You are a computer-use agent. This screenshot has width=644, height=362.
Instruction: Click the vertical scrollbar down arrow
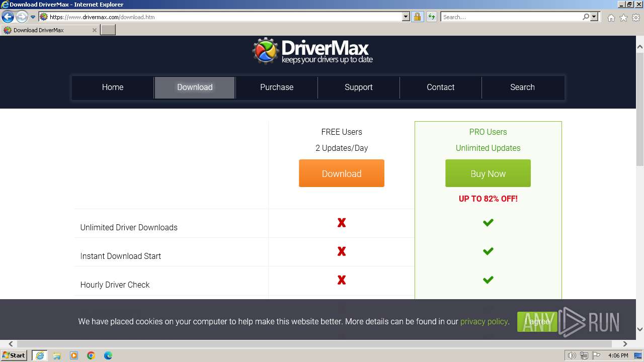pyautogui.click(x=640, y=329)
